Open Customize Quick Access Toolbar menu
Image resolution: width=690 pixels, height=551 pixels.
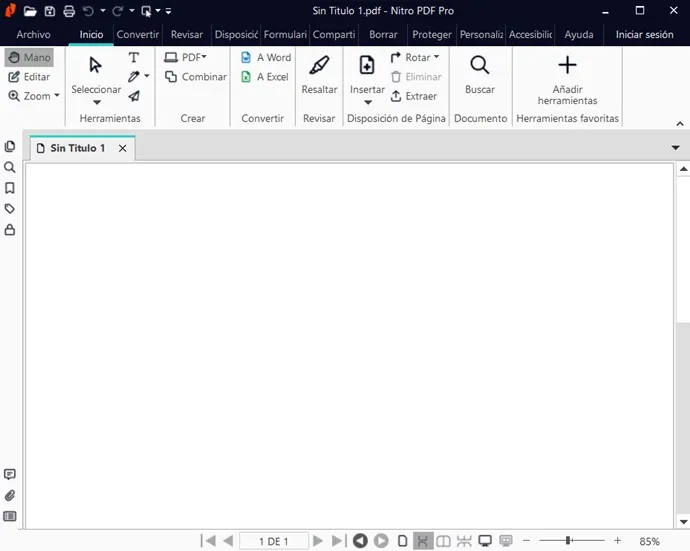tap(169, 11)
